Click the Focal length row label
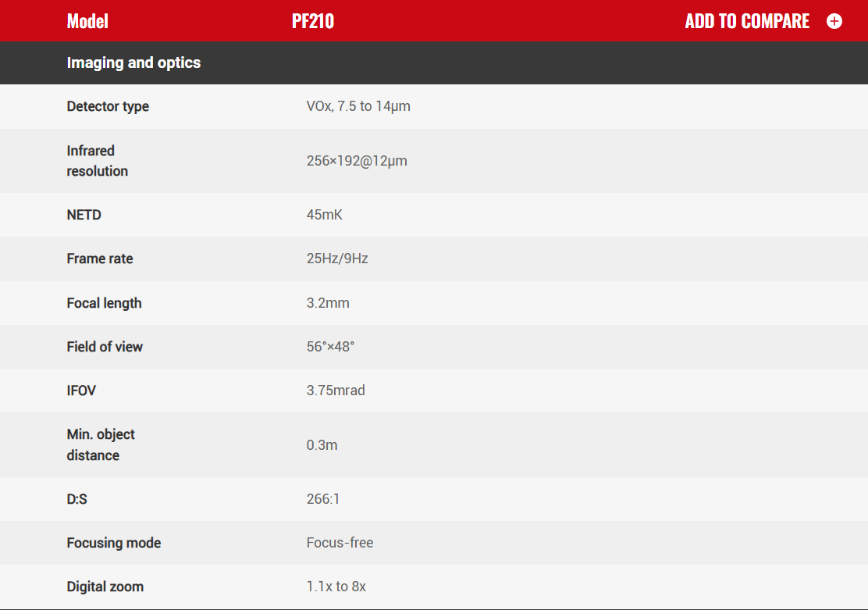Image resolution: width=868 pixels, height=610 pixels. 105,303
